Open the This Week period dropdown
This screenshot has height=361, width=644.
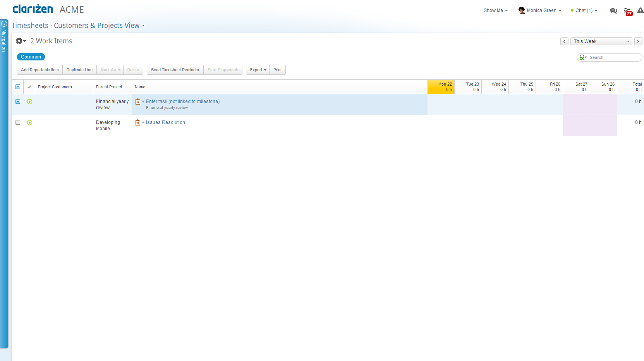point(601,41)
